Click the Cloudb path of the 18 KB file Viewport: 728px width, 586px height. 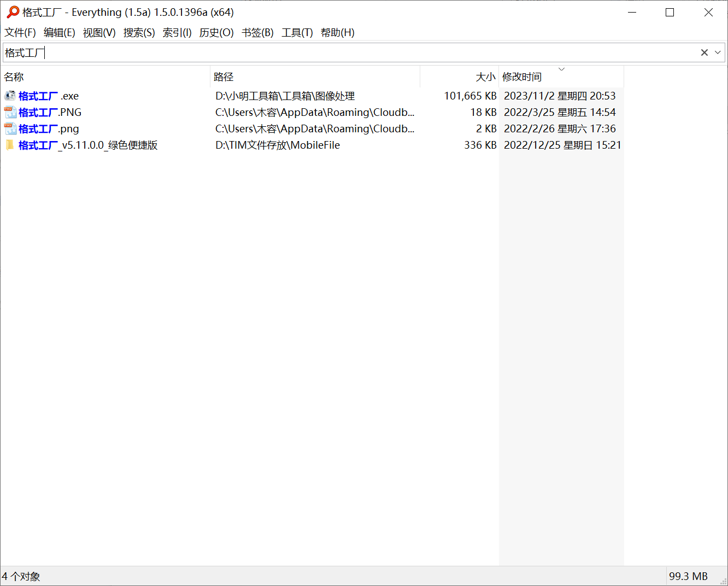315,113
